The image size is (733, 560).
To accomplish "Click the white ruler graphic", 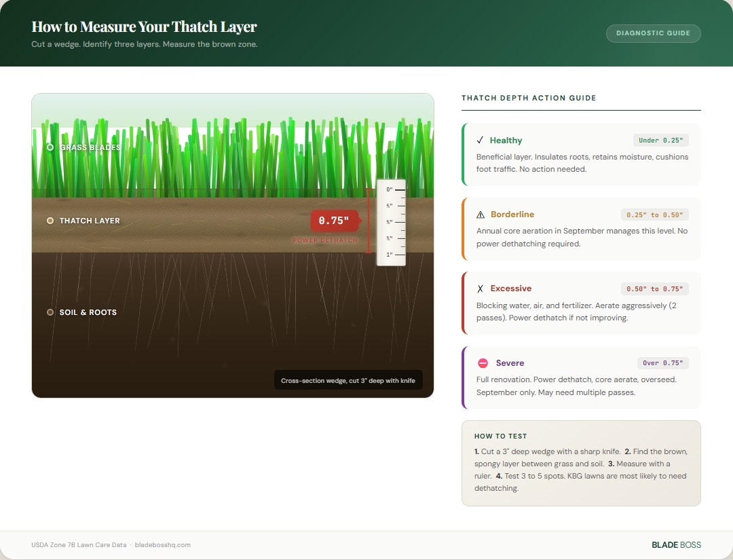I will coord(391,221).
